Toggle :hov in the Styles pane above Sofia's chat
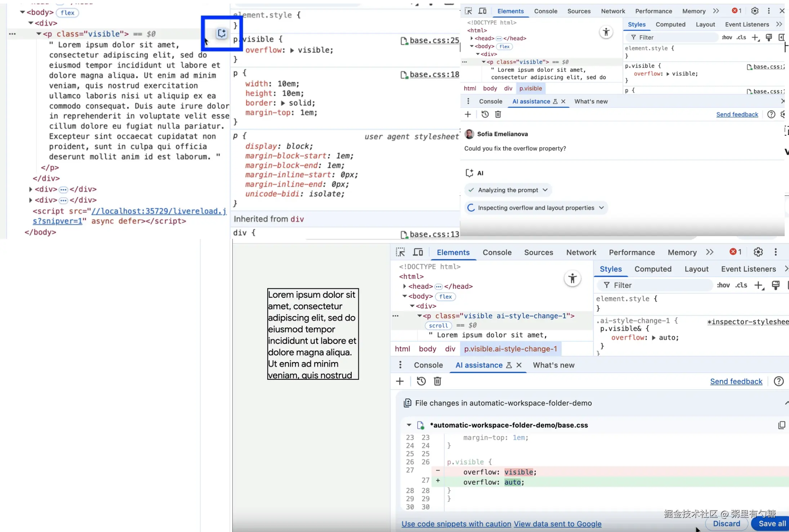The height and width of the screenshot is (532, 789). pos(727,37)
